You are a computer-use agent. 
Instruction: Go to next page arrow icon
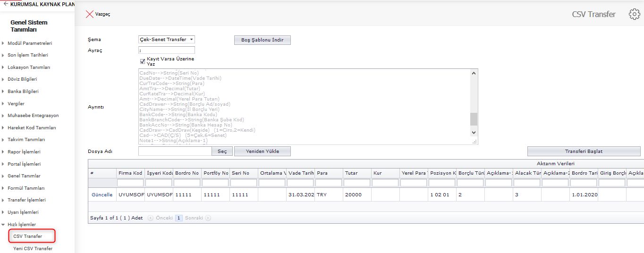coord(208,218)
